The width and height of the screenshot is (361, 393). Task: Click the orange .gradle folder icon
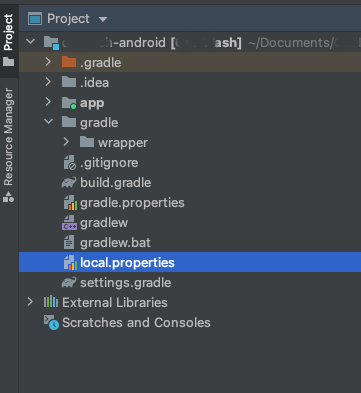pos(69,62)
